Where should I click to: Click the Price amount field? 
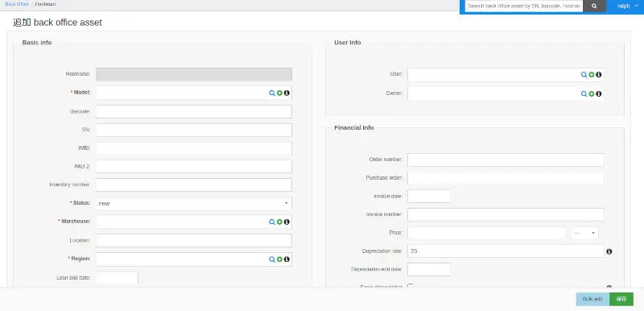(x=487, y=233)
